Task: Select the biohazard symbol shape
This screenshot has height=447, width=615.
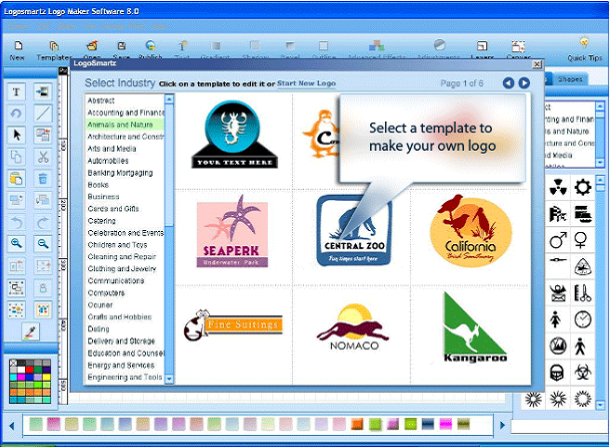Action: pyautogui.click(x=583, y=372)
